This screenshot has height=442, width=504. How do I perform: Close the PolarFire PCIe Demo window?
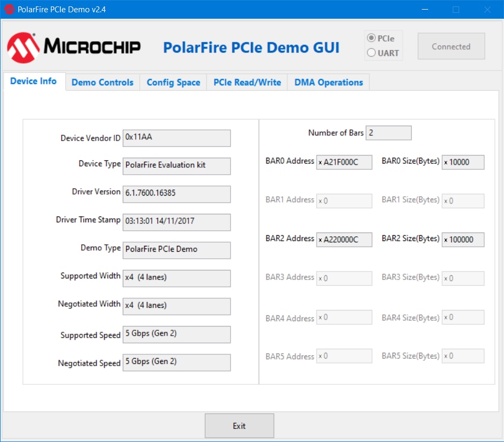(487, 9)
